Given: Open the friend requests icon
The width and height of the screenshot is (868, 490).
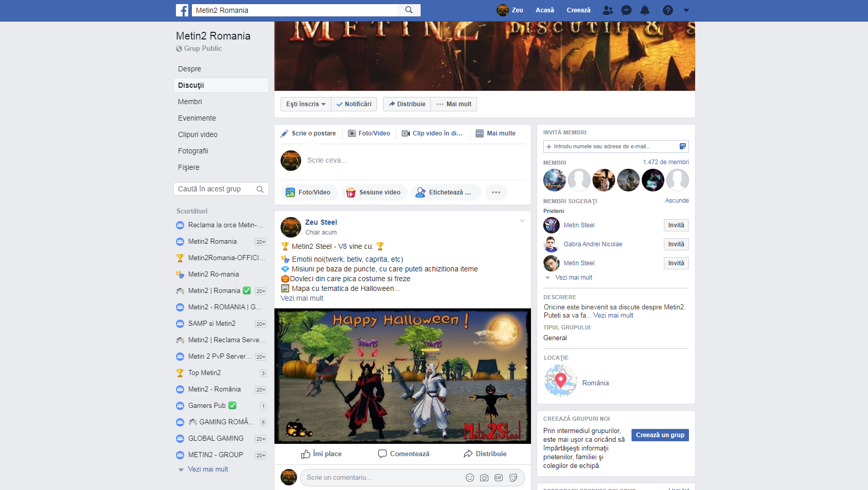Looking at the screenshot, I should [608, 10].
